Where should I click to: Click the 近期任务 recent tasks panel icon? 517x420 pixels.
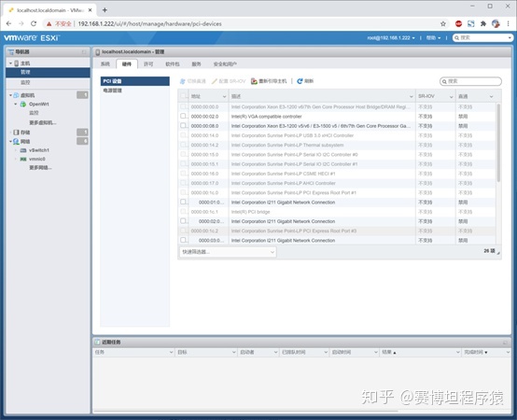(97, 343)
